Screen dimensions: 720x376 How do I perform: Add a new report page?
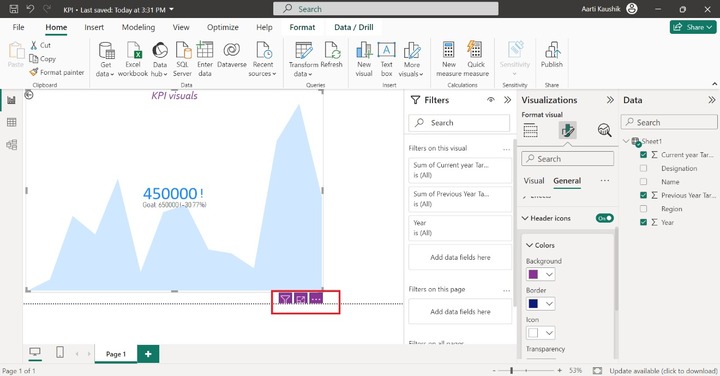(x=148, y=354)
